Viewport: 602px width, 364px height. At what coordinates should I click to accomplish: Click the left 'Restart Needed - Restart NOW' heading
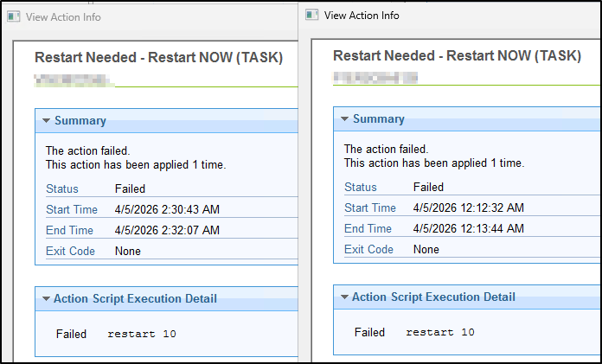coord(158,58)
